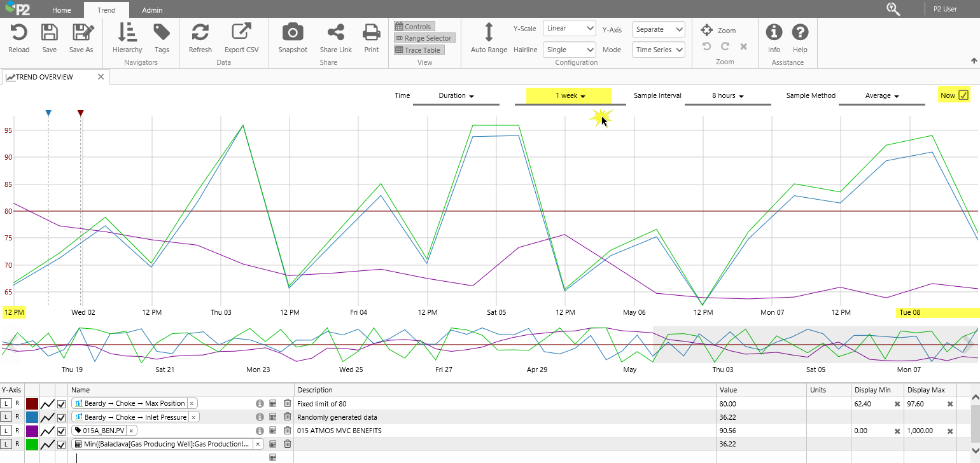Uncheck visibility for Beardy Choke Max Position
980x463 pixels.
(x=62, y=404)
